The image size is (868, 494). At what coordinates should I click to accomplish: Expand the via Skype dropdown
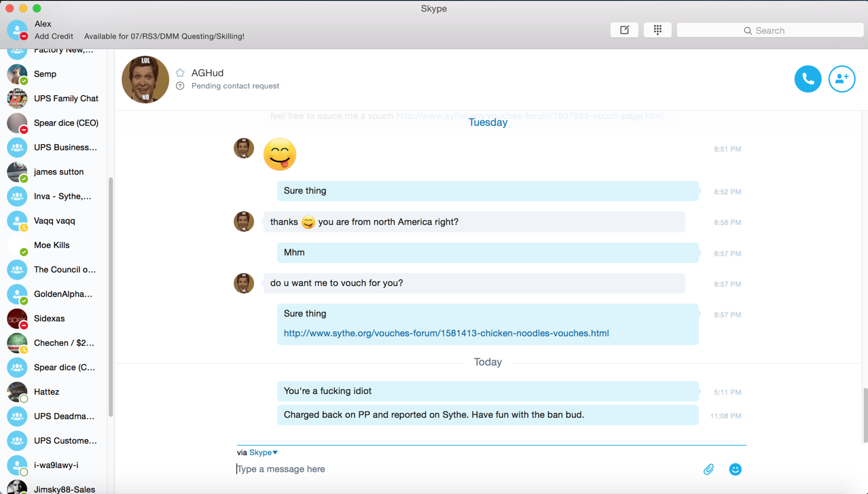tap(263, 453)
